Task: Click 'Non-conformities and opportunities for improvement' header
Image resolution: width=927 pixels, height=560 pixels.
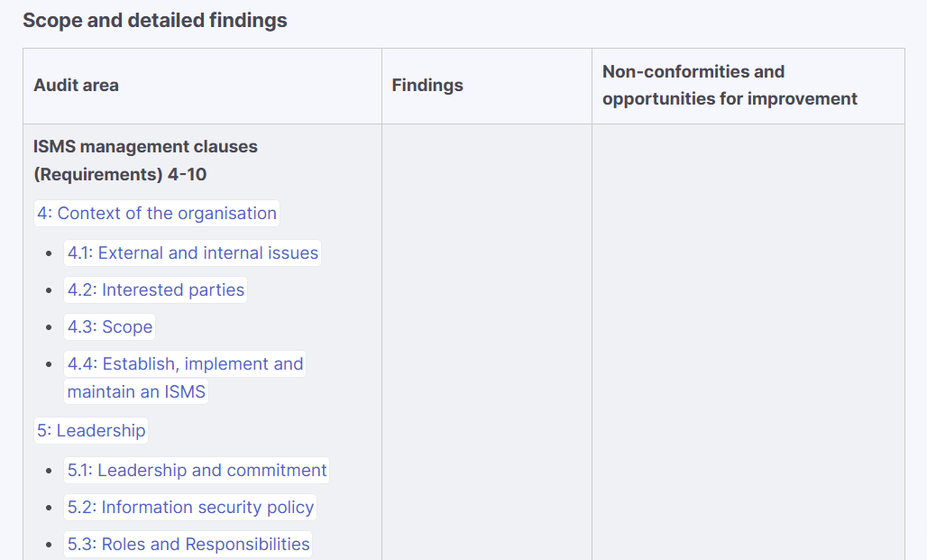Action: (x=730, y=86)
